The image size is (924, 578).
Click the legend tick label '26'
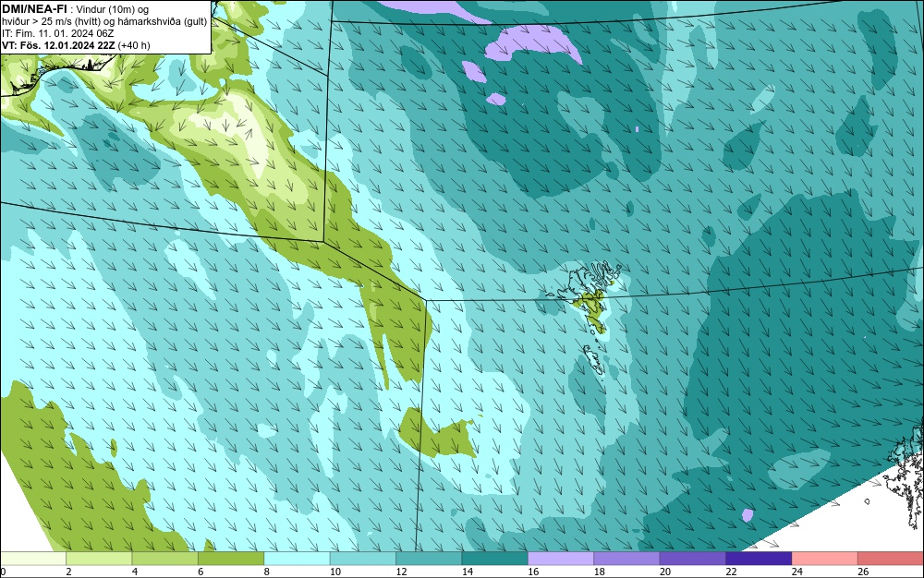coord(863,572)
